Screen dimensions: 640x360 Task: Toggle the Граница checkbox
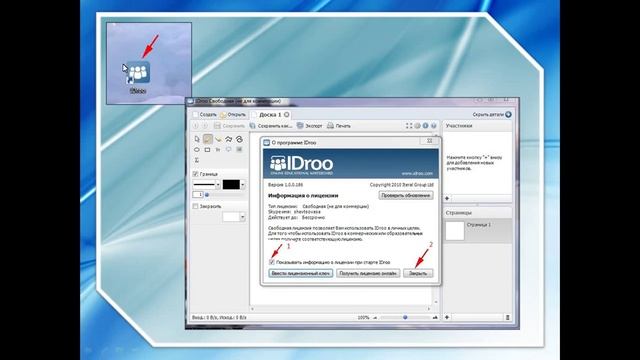coord(195,174)
